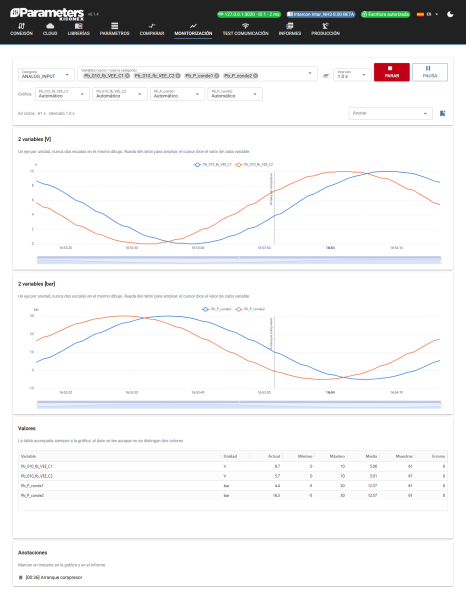Screen dimensions: 466x599
Task: Click the Intarcon device version badge
Action: click(x=321, y=14)
